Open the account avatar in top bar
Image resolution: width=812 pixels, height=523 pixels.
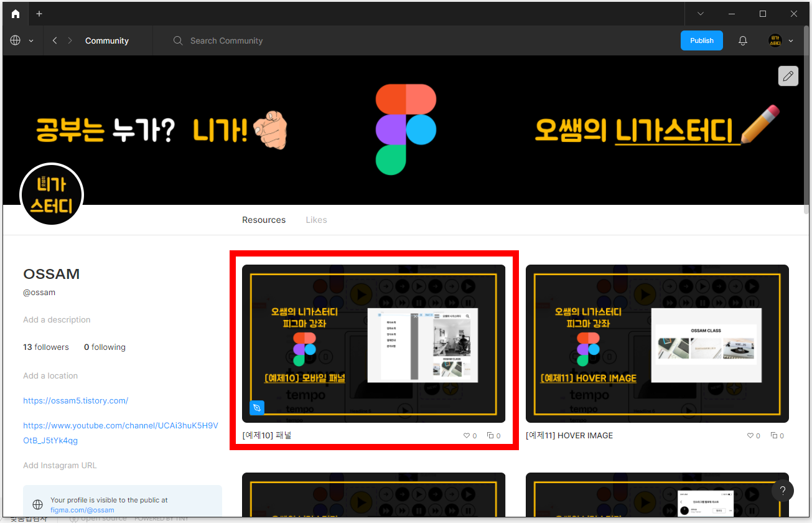pyautogui.click(x=775, y=40)
